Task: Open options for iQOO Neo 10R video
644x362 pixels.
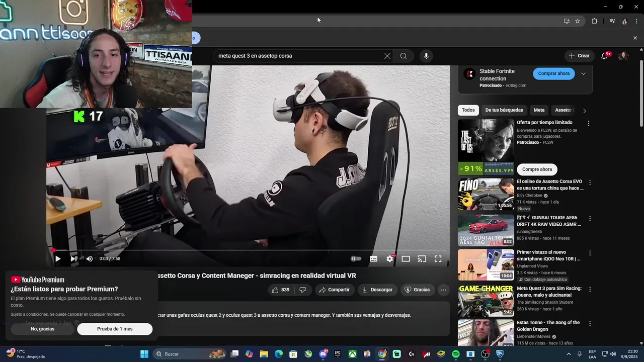Action: 590,253
